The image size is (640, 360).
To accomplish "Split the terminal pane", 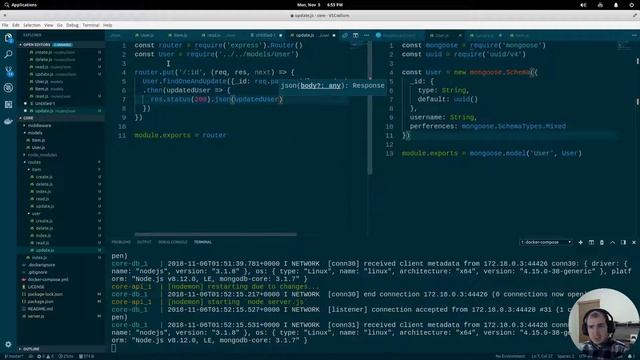I will [591, 242].
